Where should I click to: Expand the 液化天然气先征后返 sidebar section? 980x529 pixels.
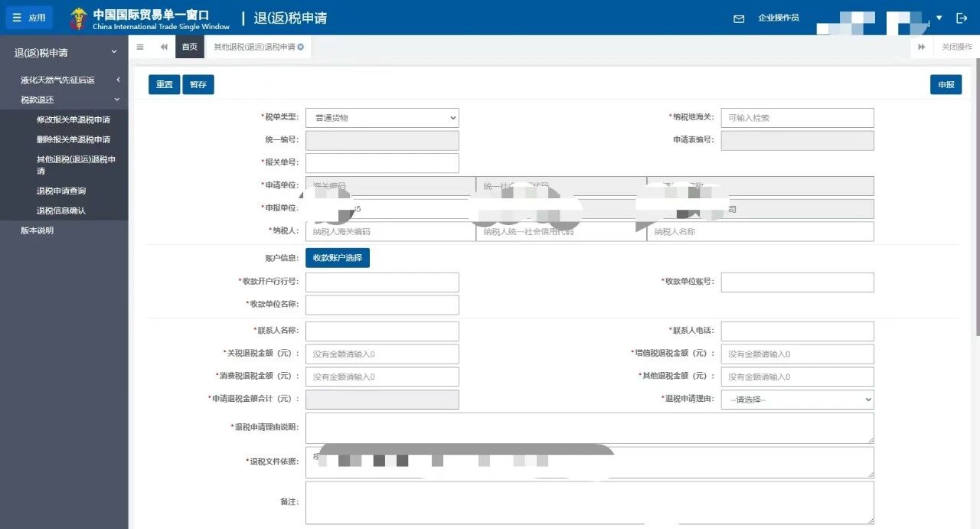coord(117,80)
